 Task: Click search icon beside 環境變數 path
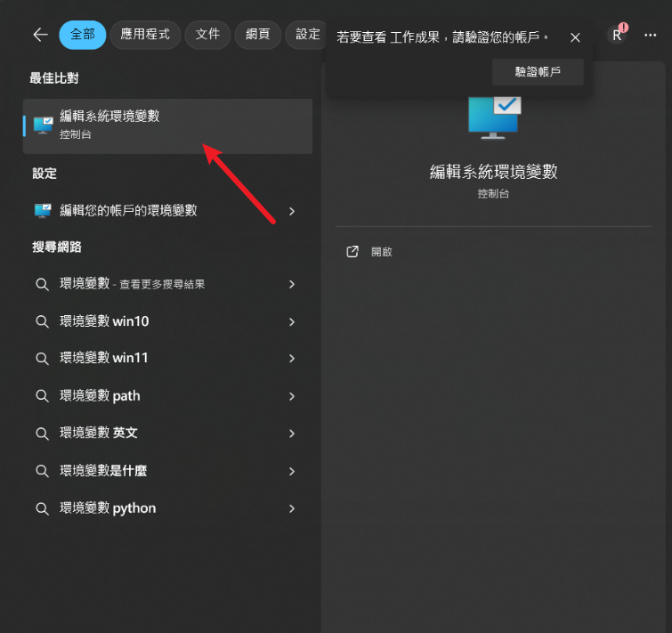tap(42, 396)
